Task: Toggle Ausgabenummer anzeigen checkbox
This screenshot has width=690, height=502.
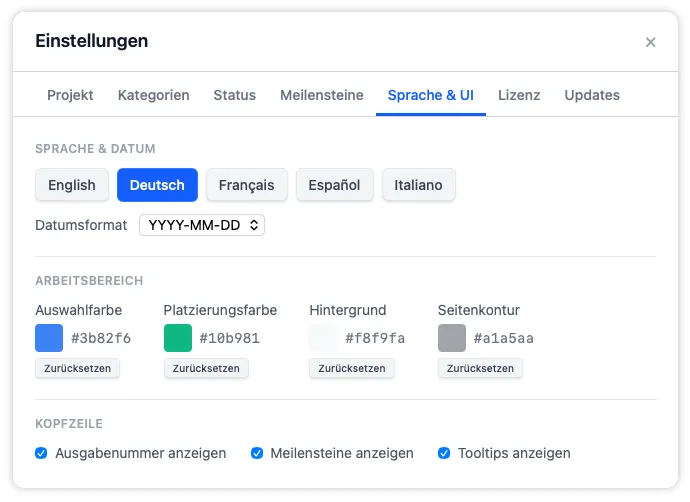Action: click(x=41, y=453)
